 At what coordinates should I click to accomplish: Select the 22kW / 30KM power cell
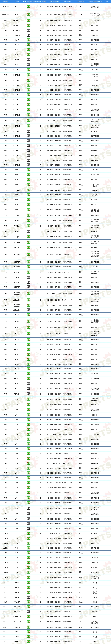[x=67, y=170]
